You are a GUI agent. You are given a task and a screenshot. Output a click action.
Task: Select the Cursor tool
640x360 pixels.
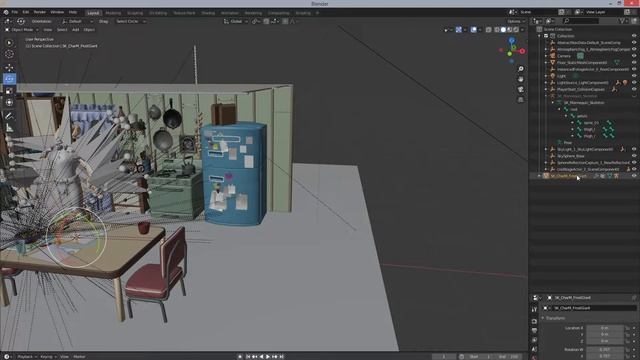(9, 54)
